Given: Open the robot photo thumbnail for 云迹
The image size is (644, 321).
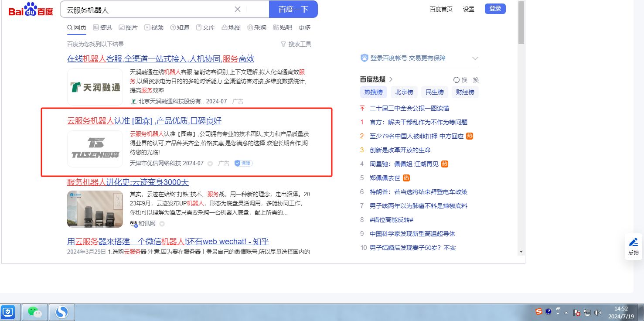Looking at the screenshot, I should pyautogui.click(x=95, y=209).
